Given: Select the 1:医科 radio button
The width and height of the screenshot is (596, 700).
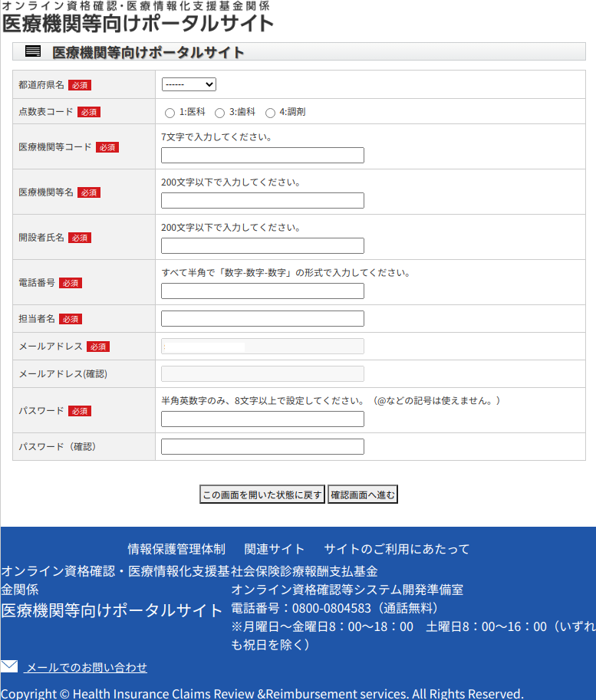Looking at the screenshot, I should coord(170,113).
